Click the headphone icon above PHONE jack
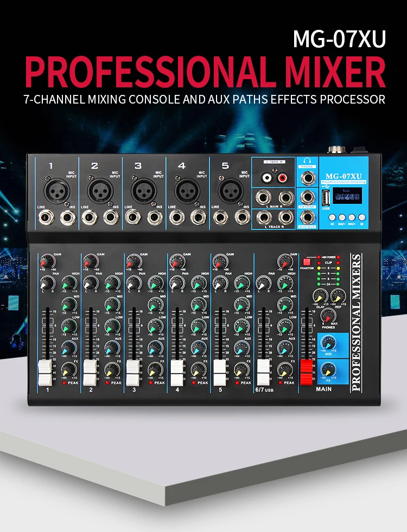The image size is (407, 532). (x=307, y=161)
